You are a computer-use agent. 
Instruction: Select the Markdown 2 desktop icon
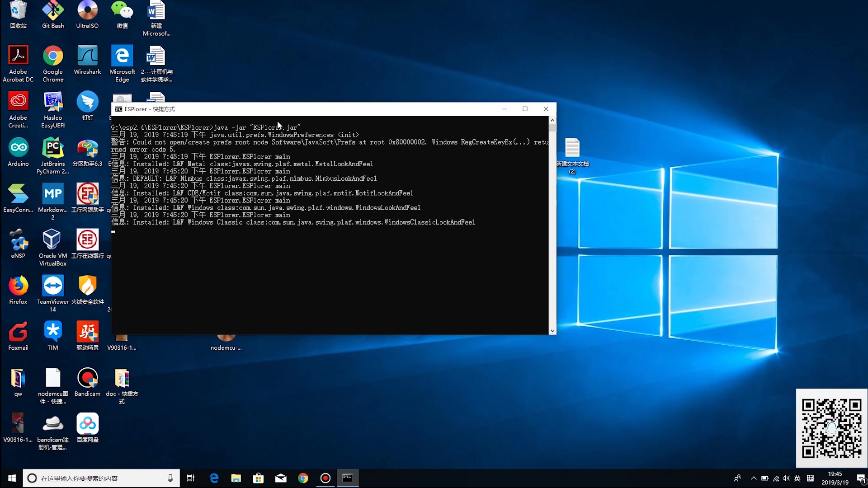[53, 202]
